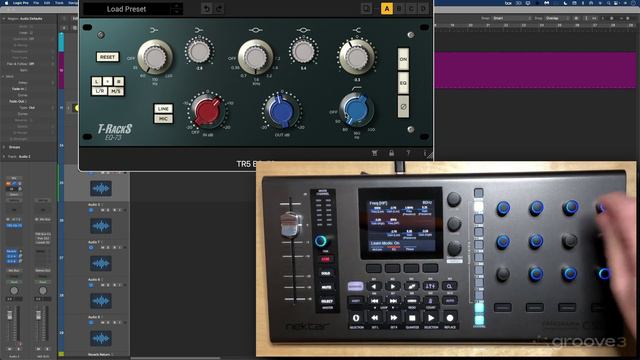
Task: Select preset slot D
Action: pos(424,9)
